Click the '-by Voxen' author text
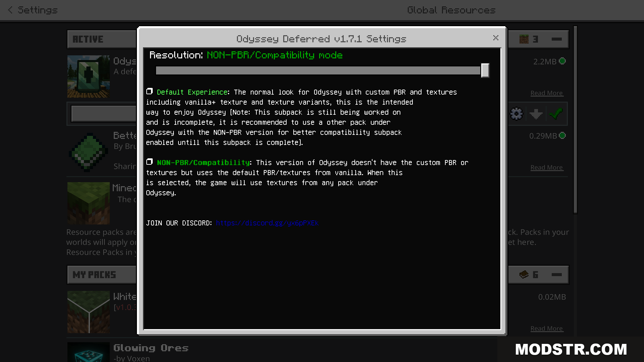The width and height of the screenshot is (644, 362). tap(132, 358)
